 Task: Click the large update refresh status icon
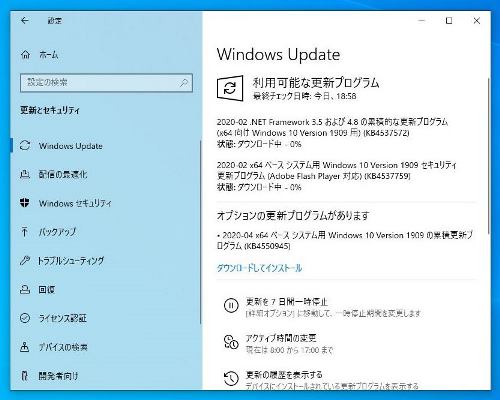(x=230, y=88)
